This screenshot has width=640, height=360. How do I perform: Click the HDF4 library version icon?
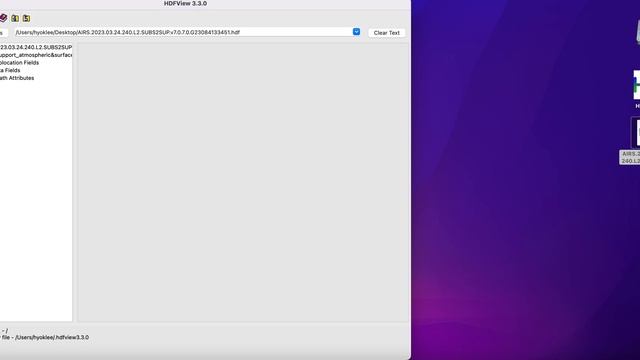pyautogui.click(x=15, y=18)
